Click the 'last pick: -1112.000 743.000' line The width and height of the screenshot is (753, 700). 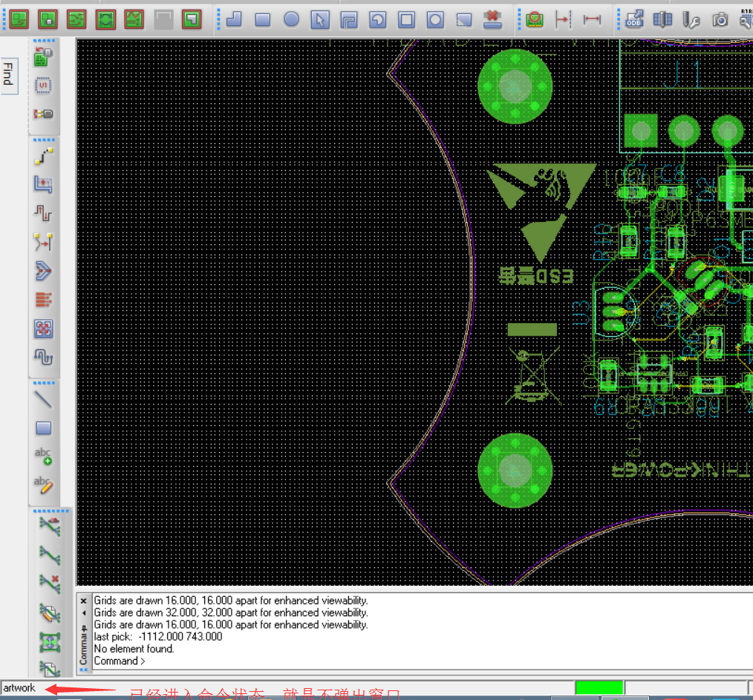(158, 637)
